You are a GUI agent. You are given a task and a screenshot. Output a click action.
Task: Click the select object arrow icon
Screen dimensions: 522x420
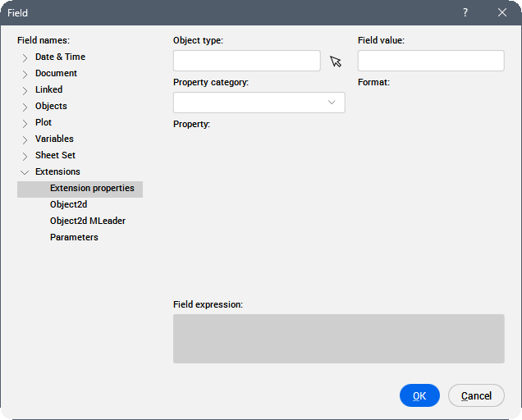pyautogui.click(x=336, y=62)
